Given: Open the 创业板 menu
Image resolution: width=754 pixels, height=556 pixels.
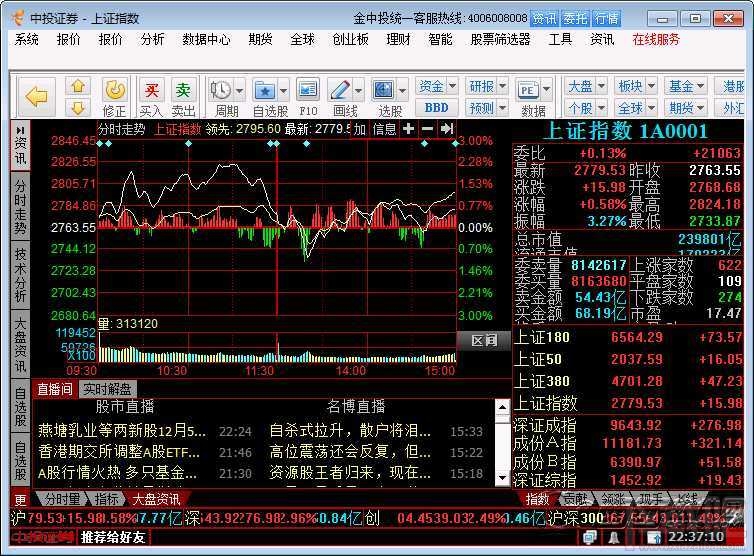Looking at the screenshot, I should click(351, 39).
